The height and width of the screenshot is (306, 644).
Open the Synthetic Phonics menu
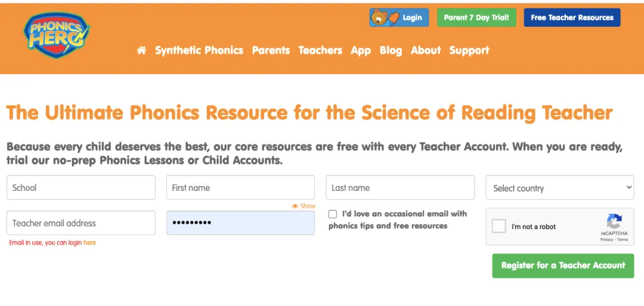click(199, 51)
